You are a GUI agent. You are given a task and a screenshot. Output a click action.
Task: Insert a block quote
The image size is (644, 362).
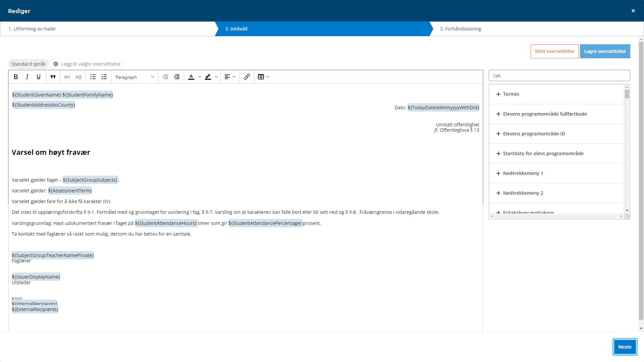53,77
